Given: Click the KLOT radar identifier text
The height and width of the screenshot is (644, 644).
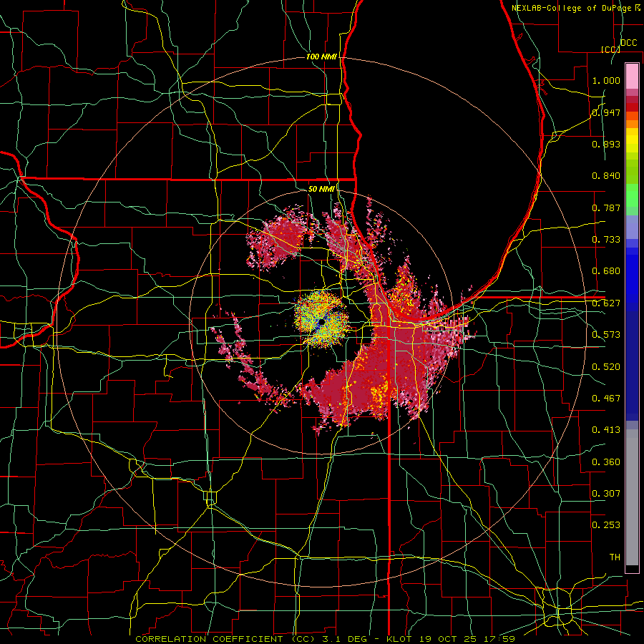Looking at the screenshot, I should pos(399,639).
